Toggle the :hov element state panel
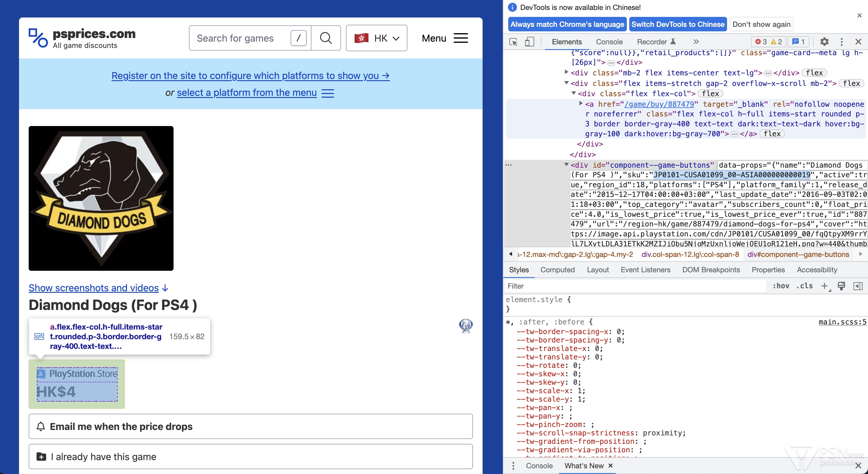The width and height of the screenshot is (868, 474). 781,286
